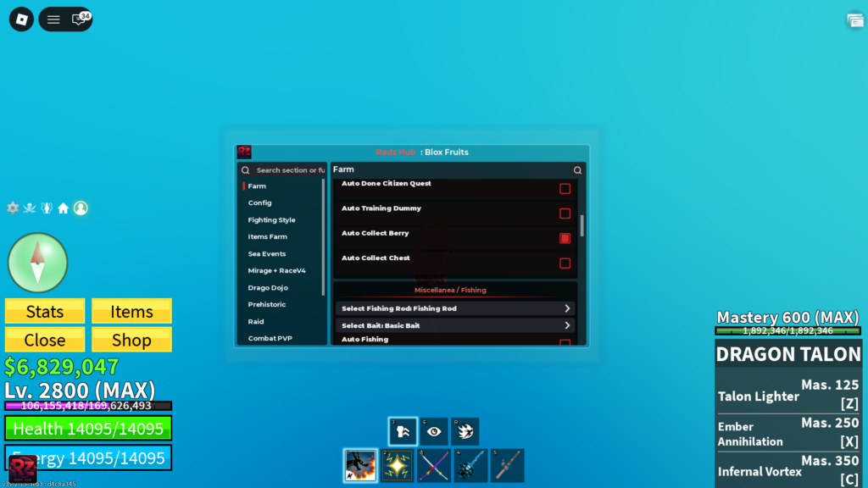Expand Select Bait chevron
Viewport: 868px width, 488px height.
567,326
